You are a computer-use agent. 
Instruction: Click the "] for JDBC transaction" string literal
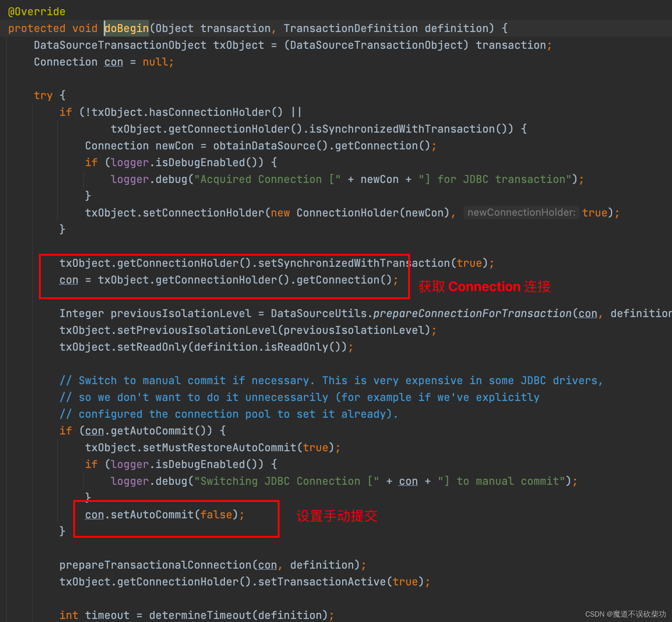tap(495, 180)
